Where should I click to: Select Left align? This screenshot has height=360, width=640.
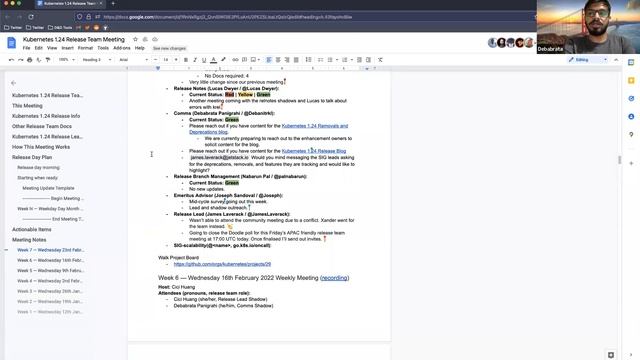(x=269, y=60)
